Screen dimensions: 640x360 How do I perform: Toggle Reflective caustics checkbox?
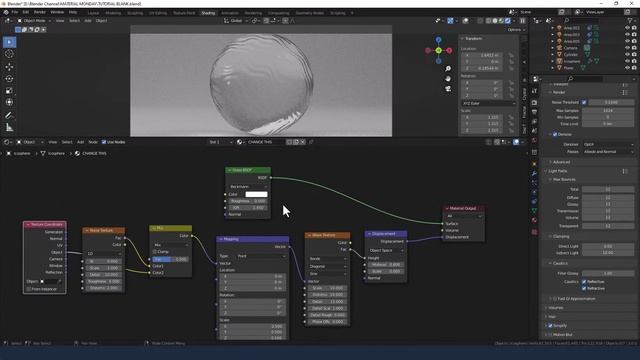click(x=584, y=282)
